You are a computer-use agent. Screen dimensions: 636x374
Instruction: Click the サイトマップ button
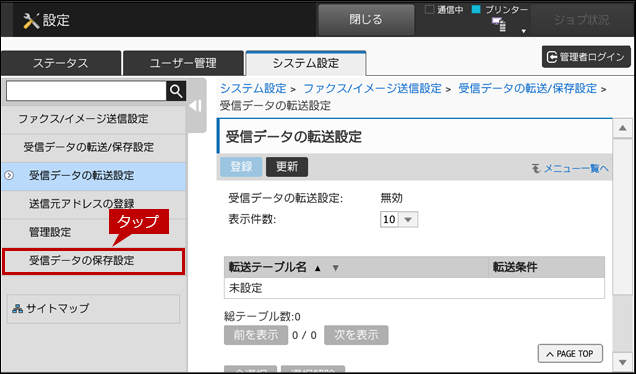(93, 309)
